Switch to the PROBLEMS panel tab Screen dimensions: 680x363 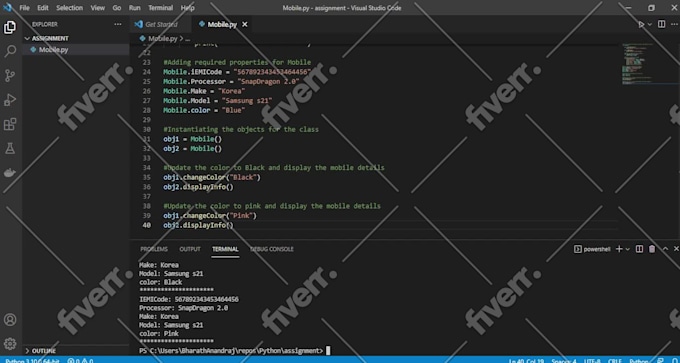pos(154,249)
